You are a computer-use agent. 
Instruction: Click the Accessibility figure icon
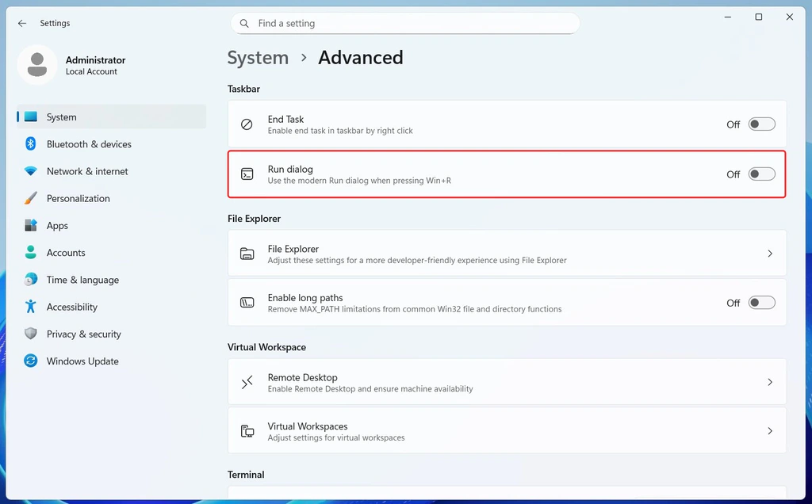tap(31, 307)
